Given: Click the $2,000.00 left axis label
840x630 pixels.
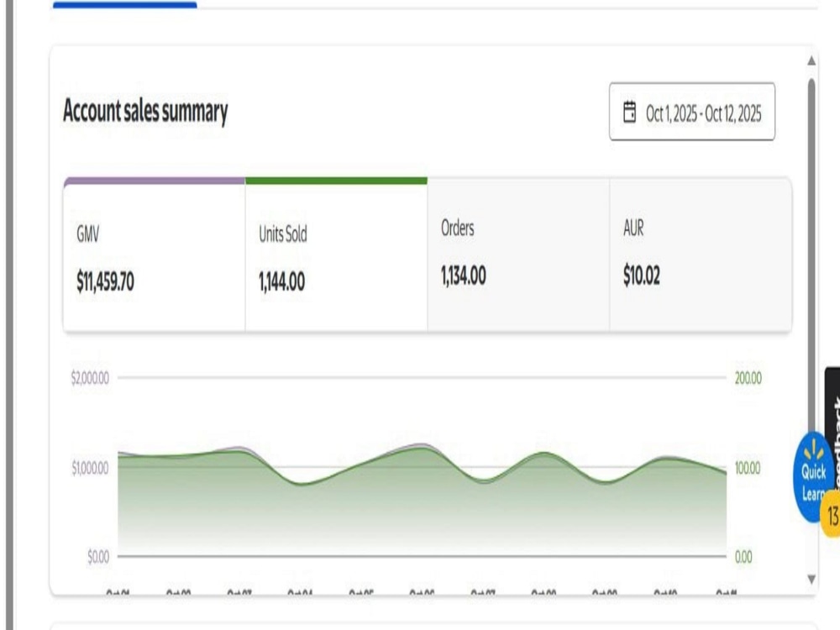Looking at the screenshot, I should click(x=90, y=378).
